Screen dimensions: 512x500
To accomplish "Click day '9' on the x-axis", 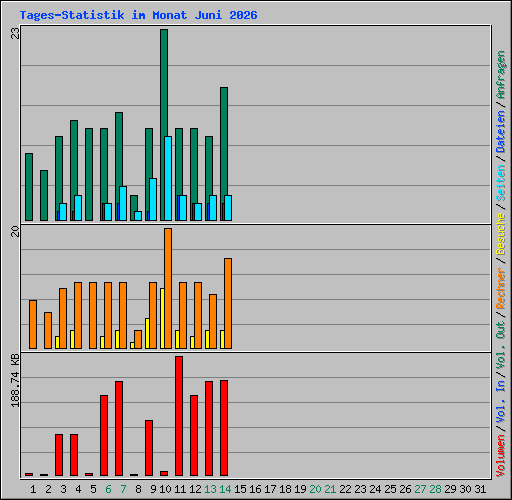I will (x=153, y=489).
